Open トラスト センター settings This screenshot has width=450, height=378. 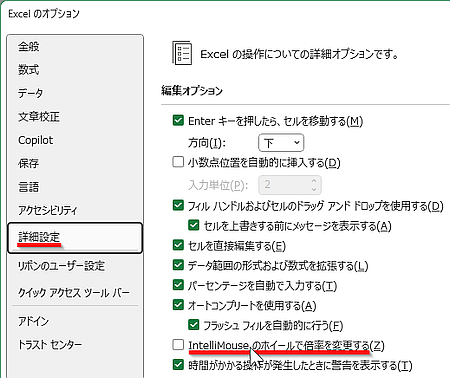50,344
